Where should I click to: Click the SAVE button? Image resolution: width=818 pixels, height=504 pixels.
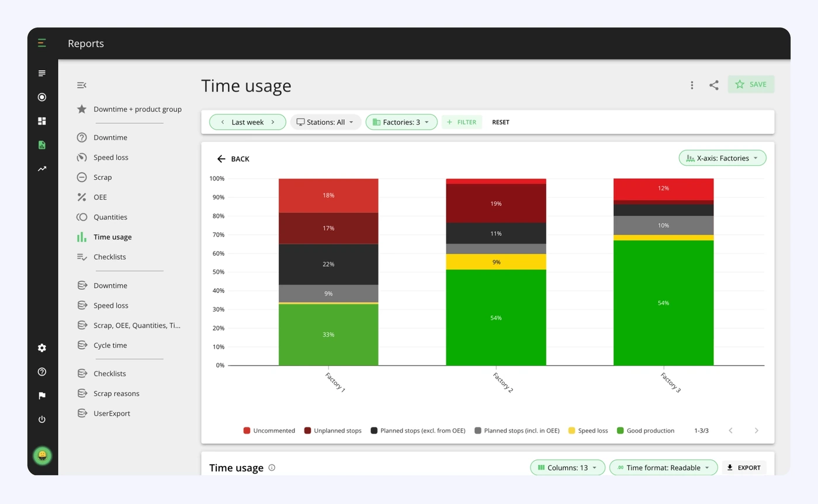(751, 84)
